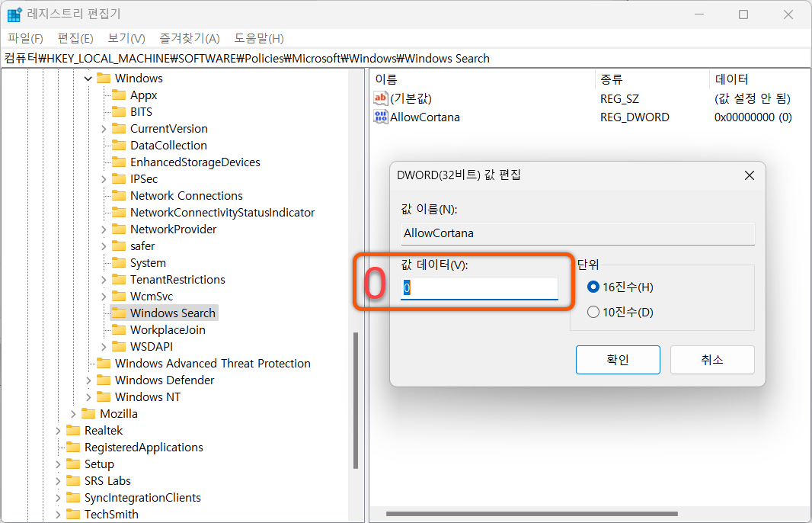Open the 보기(V) menu
812x523 pixels.
(x=126, y=38)
